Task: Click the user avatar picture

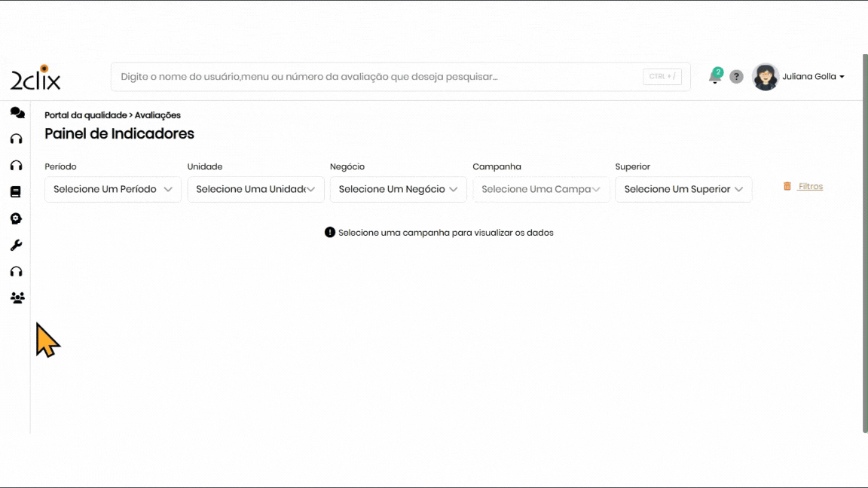Action: click(766, 77)
